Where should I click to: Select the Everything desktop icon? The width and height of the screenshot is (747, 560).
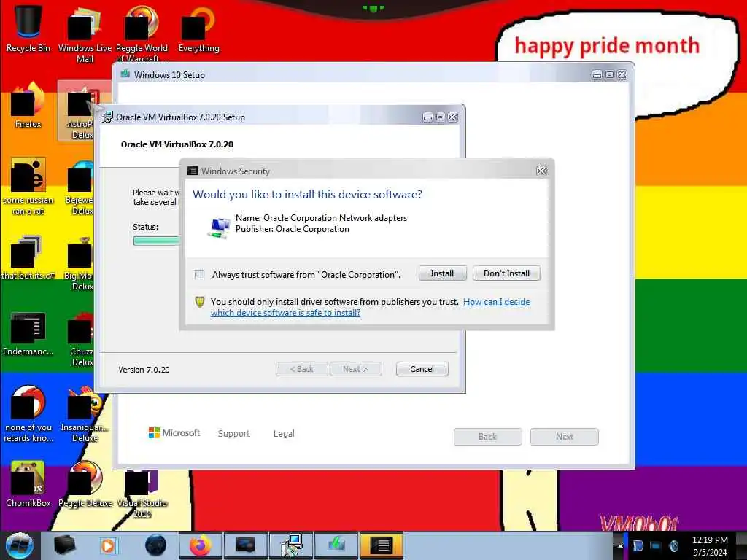coord(198,28)
